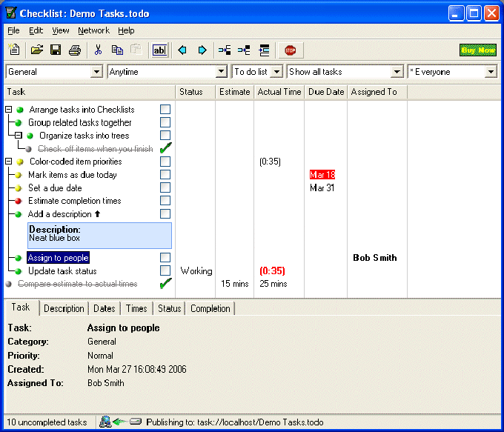Click the red priority dot of 'Estimate completion times'
Screen dimensions: 504x432
tap(18, 201)
